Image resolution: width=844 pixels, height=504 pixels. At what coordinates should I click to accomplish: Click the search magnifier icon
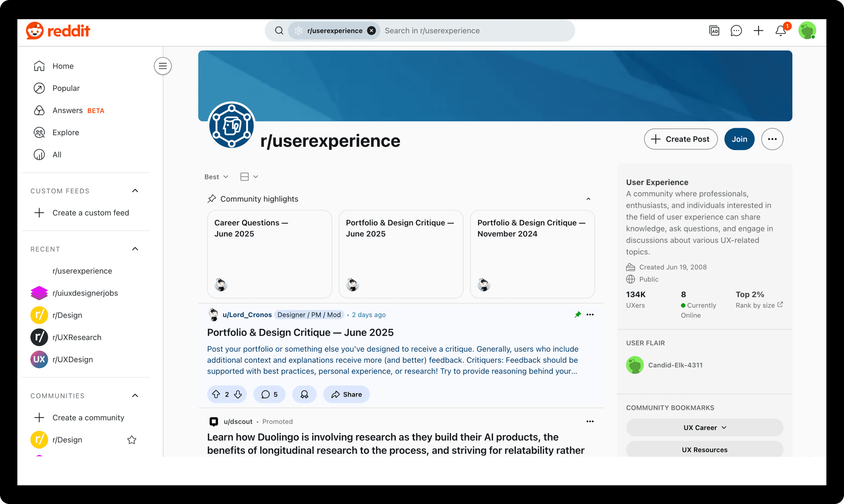tap(279, 31)
